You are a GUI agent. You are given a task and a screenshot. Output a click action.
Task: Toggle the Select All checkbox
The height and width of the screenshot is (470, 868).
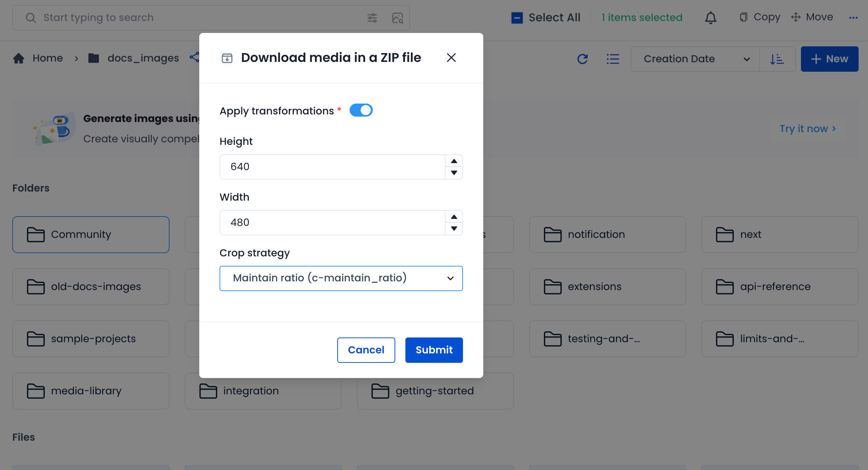tap(517, 18)
